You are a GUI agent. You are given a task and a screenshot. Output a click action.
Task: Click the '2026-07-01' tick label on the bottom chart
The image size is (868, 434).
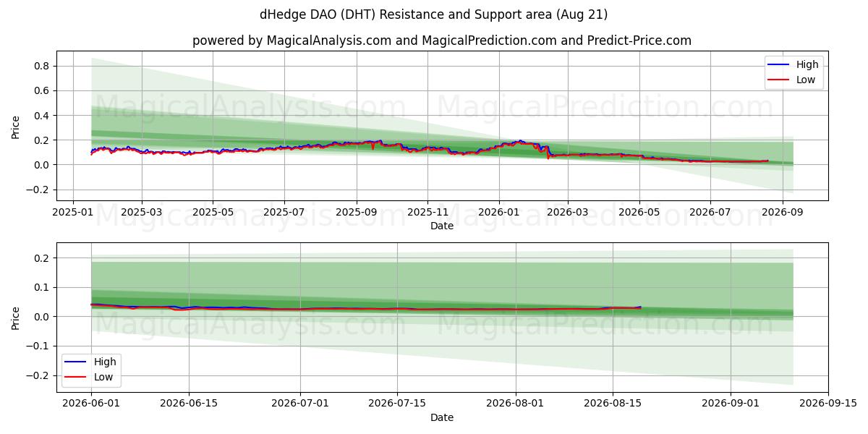point(300,405)
